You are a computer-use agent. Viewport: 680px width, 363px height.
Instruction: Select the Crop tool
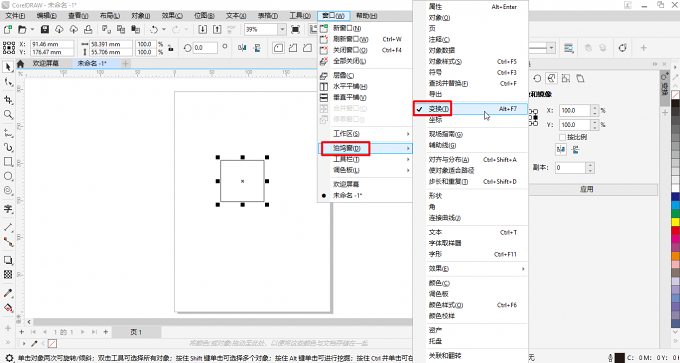click(8, 100)
